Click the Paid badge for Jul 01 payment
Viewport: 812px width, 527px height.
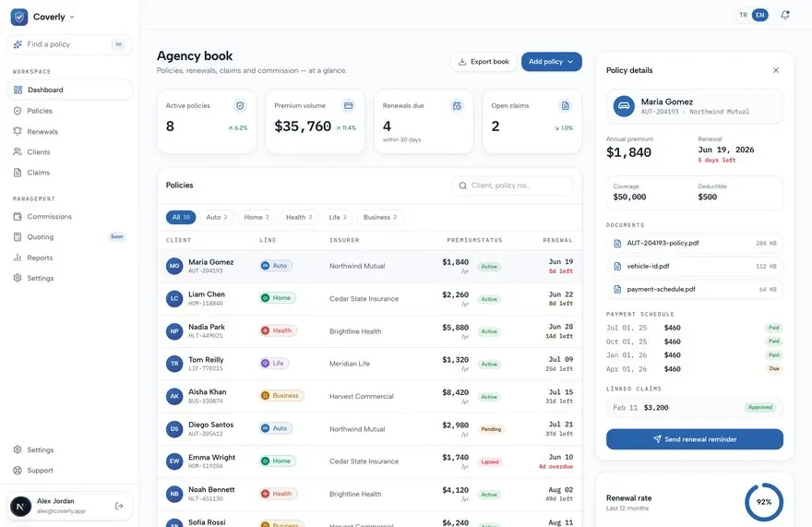coord(773,328)
